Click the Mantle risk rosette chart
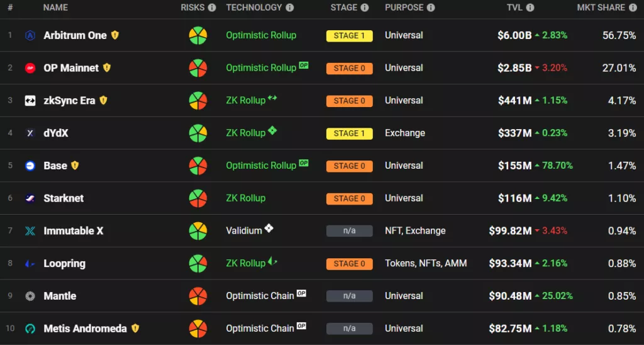644x345 pixels. coord(198,296)
